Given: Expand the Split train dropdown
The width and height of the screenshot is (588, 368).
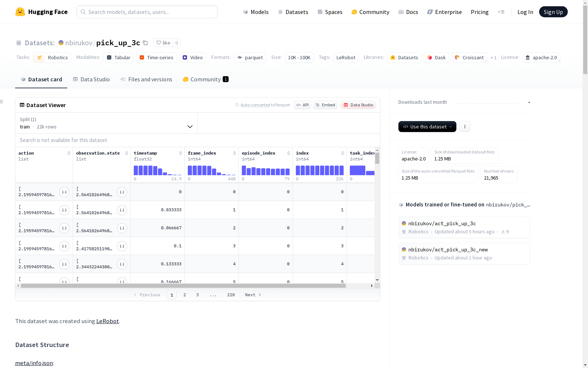Looking at the screenshot, I should pos(107,123).
